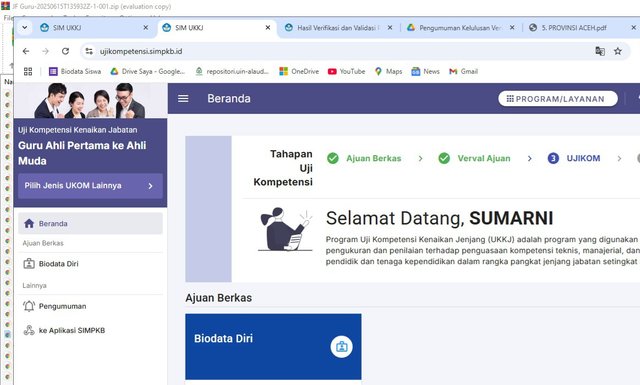
Task: Close the Pengumuman Kelulusan tab
Action: (x=512, y=27)
